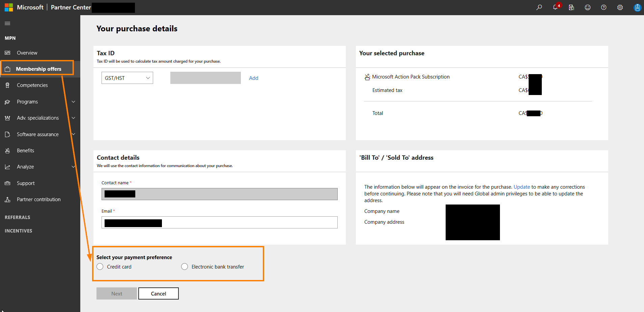Click the Software assurance document icon

[7, 134]
